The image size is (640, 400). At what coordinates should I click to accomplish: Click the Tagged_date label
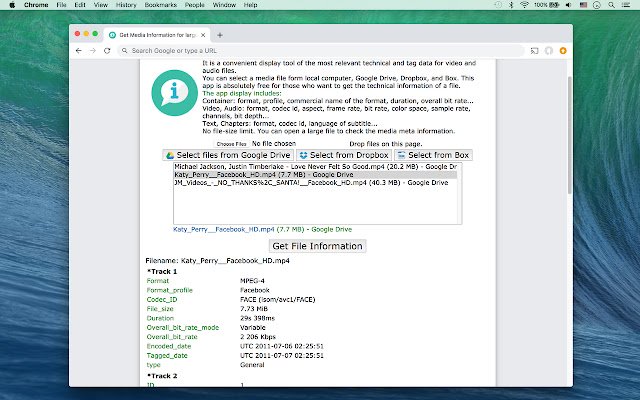point(167,356)
